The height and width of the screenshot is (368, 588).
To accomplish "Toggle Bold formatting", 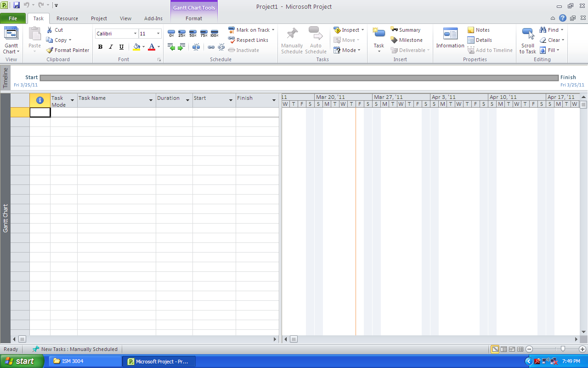I will tap(100, 47).
